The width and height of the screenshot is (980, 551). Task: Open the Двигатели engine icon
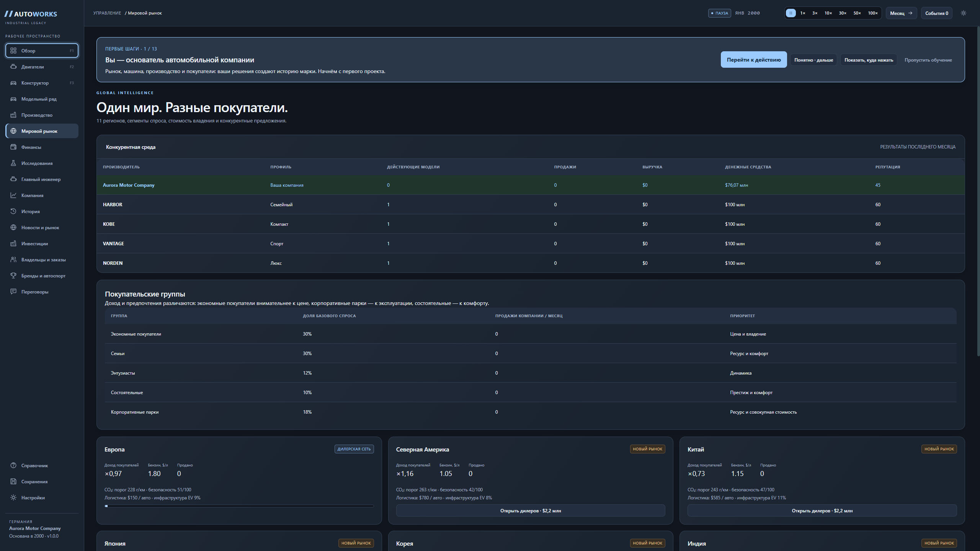(13, 67)
